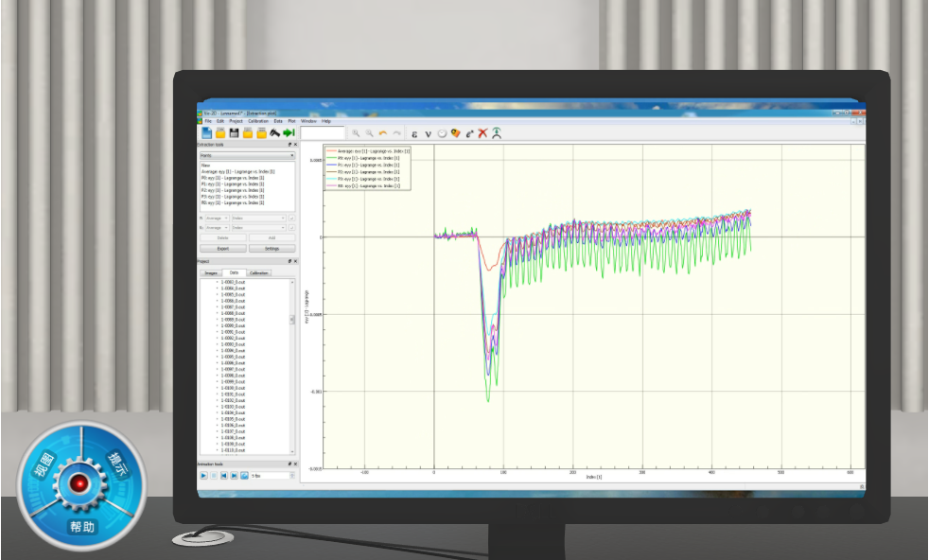Click the Export button
This screenshot has width=929, height=560.
[223, 248]
